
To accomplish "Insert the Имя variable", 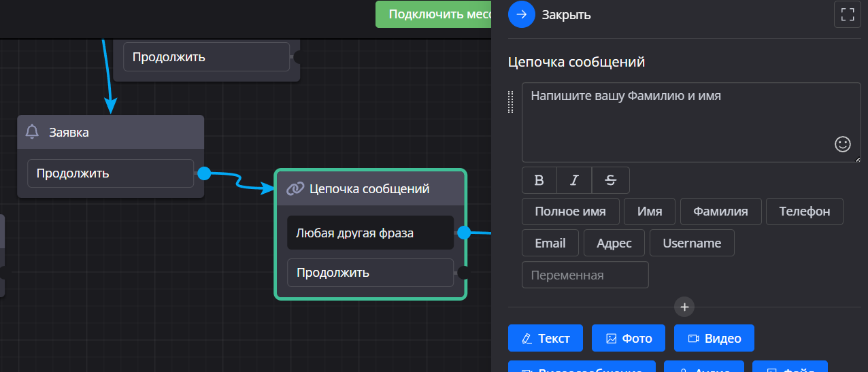I will [650, 212].
